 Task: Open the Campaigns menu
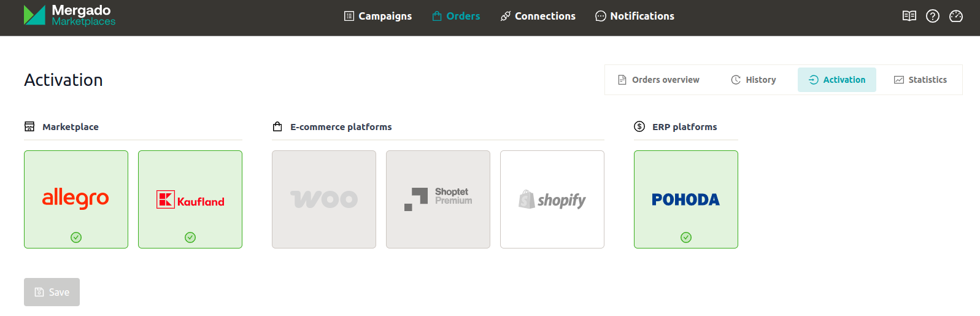click(x=378, y=16)
